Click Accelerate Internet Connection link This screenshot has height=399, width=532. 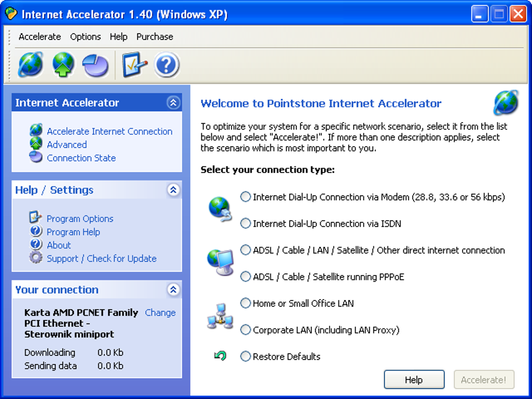point(110,131)
